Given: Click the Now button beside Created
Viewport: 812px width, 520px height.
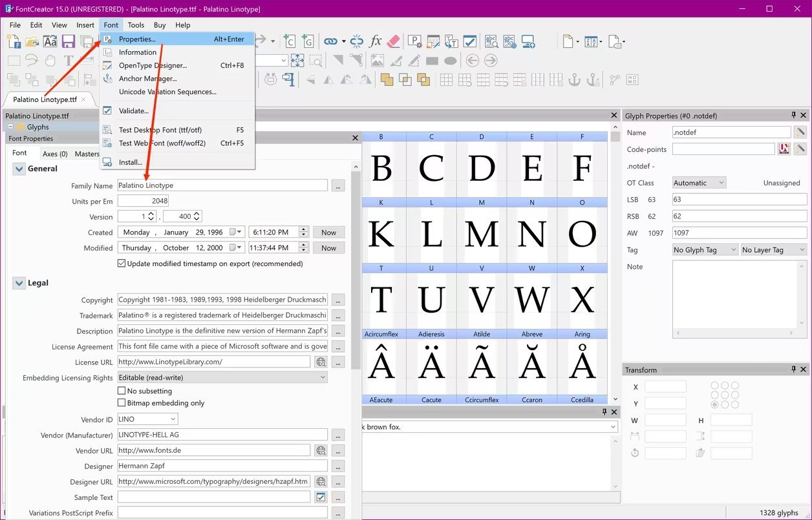Looking at the screenshot, I should pyautogui.click(x=329, y=232).
